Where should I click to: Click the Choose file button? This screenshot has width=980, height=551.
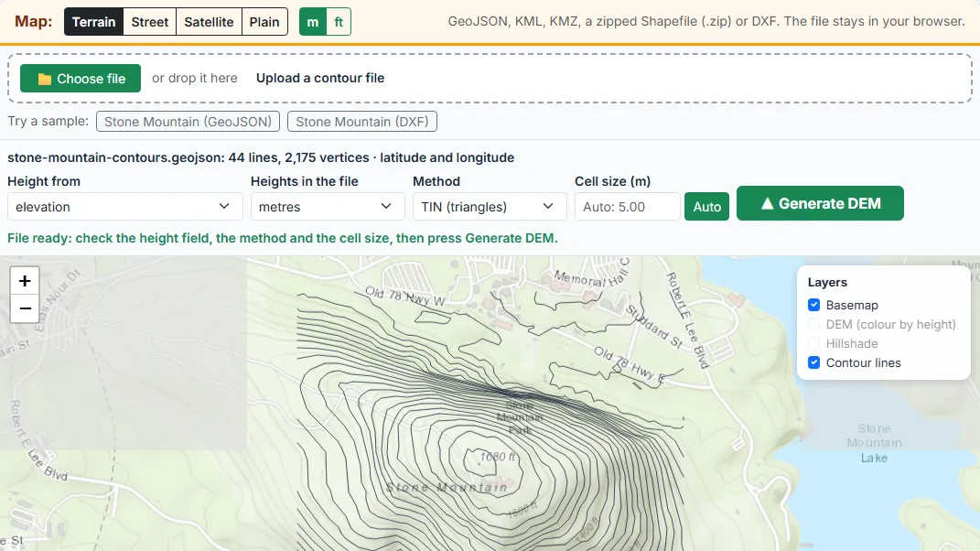80,78
